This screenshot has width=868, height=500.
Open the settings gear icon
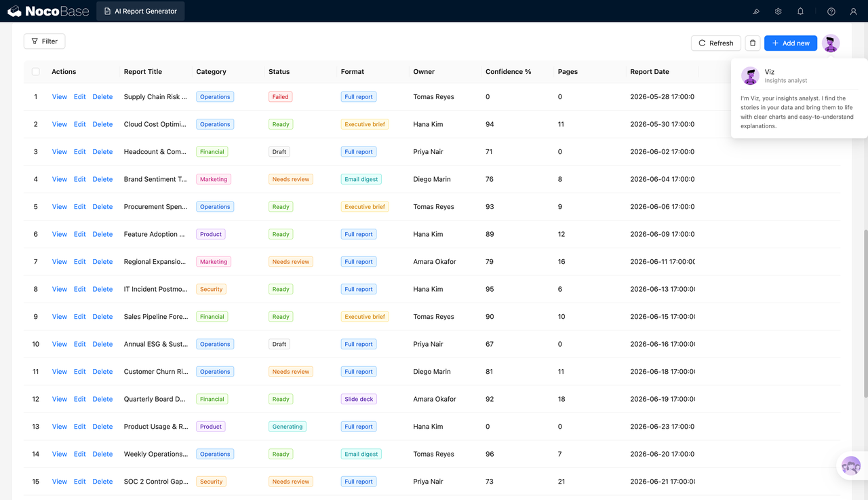pos(778,12)
